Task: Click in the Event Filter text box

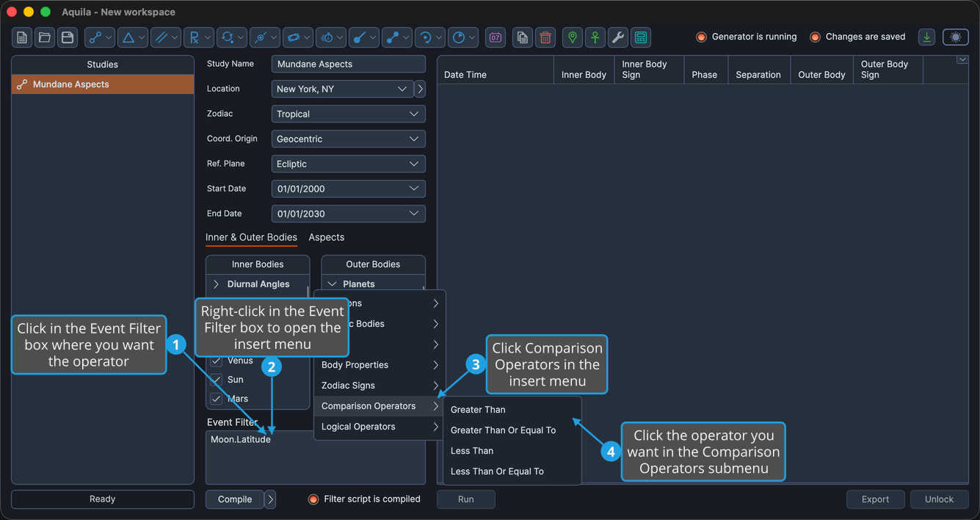Action: click(x=316, y=458)
